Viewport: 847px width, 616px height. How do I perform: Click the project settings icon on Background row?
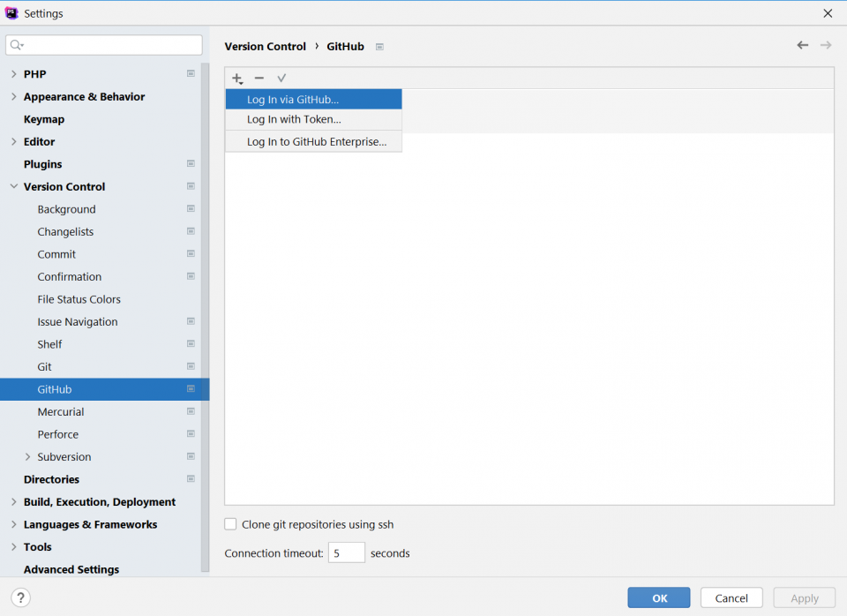click(x=191, y=208)
